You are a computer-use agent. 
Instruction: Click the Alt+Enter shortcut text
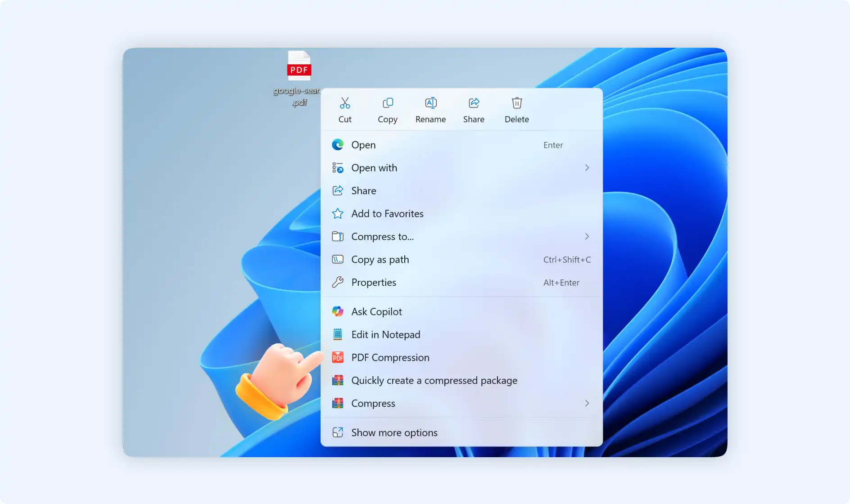pos(561,283)
